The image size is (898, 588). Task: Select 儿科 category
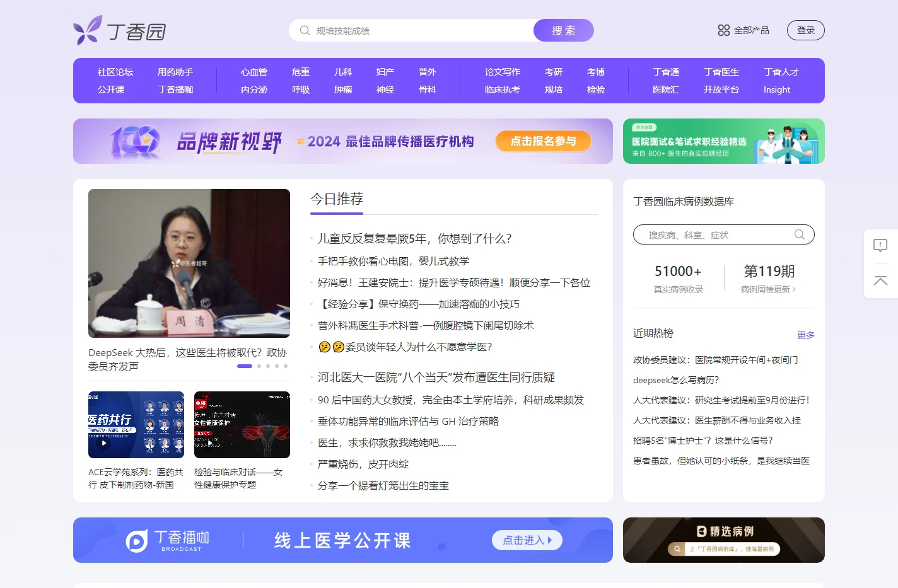[343, 72]
